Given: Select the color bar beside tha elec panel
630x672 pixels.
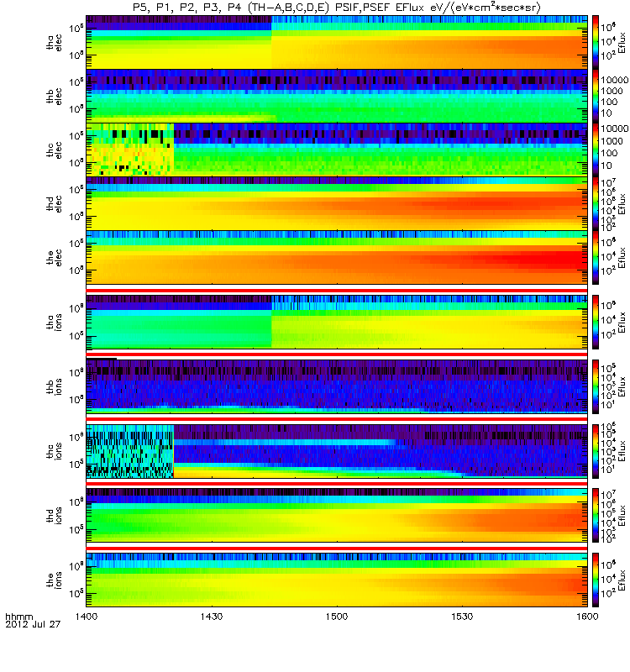Looking at the screenshot, I should 596,42.
